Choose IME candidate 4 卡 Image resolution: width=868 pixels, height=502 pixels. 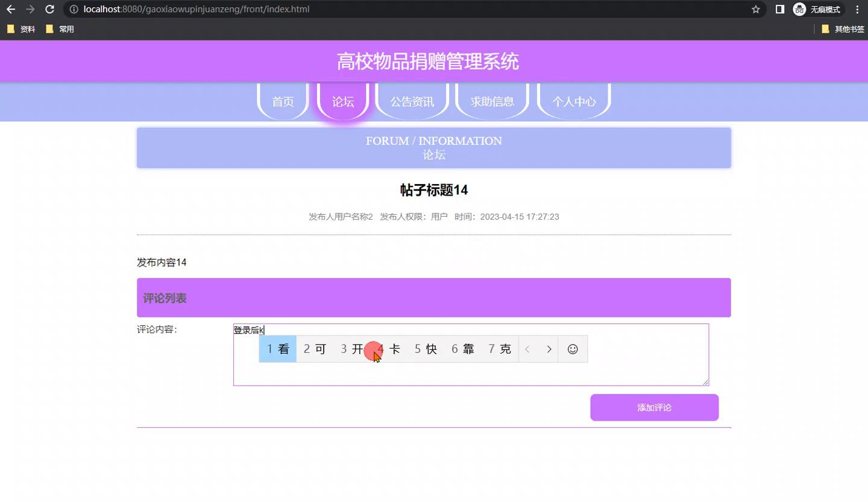pyautogui.click(x=389, y=349)
